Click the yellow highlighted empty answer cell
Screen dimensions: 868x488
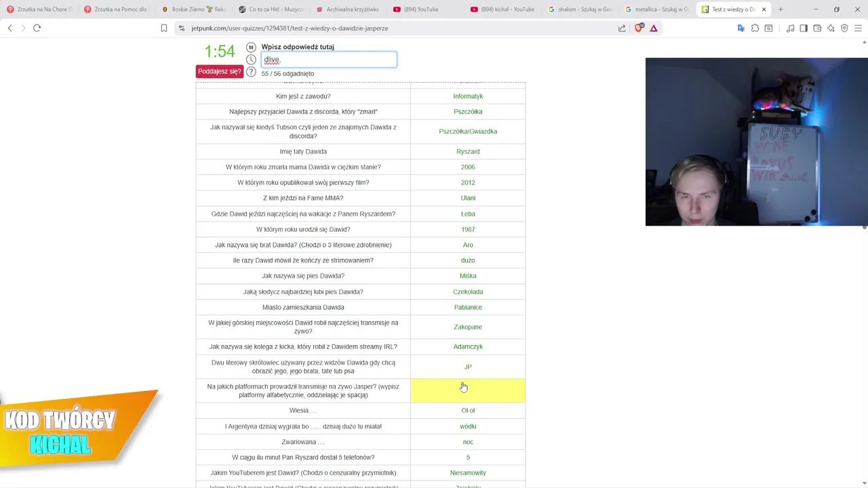point(468,390)
